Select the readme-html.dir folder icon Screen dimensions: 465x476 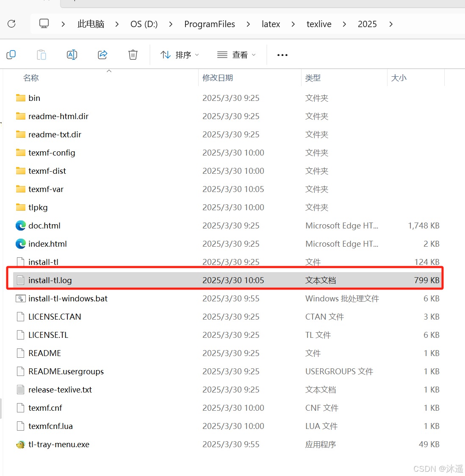point(21,116)
